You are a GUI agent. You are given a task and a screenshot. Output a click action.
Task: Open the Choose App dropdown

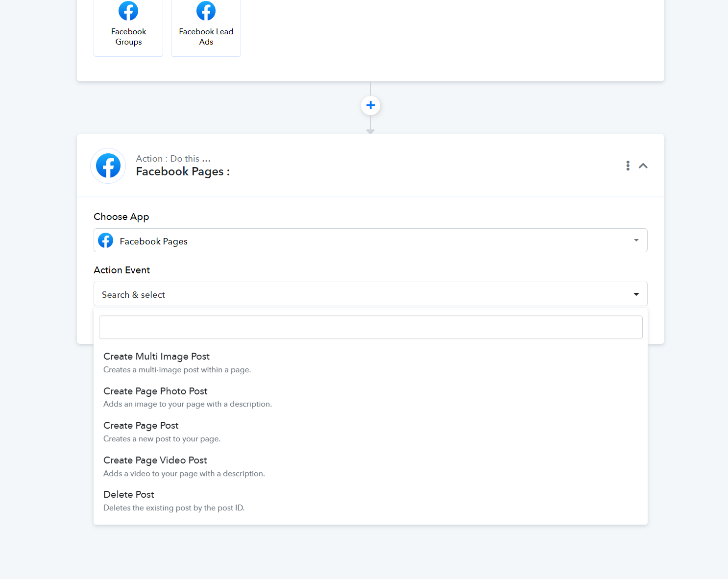(370, 241)
